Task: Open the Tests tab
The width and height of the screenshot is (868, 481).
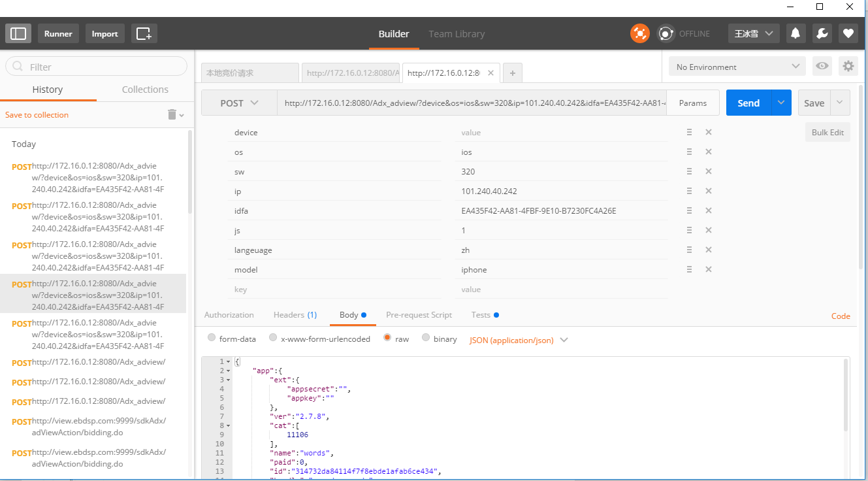Action: (x=485, y=315)
